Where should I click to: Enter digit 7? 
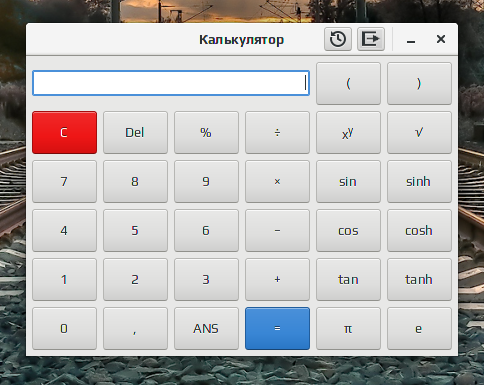[x=64, y=181]
